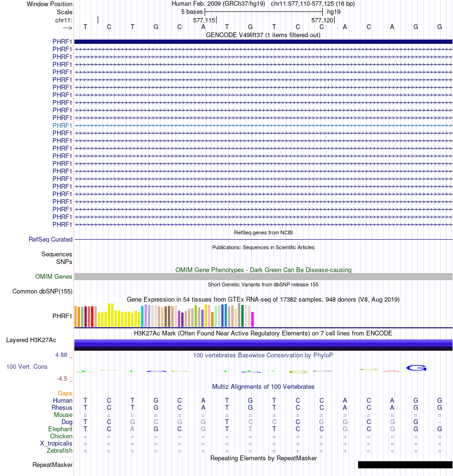Select the Zebrafish alignment row label
The width and height of the screenshot is (453, 476).
60,450
